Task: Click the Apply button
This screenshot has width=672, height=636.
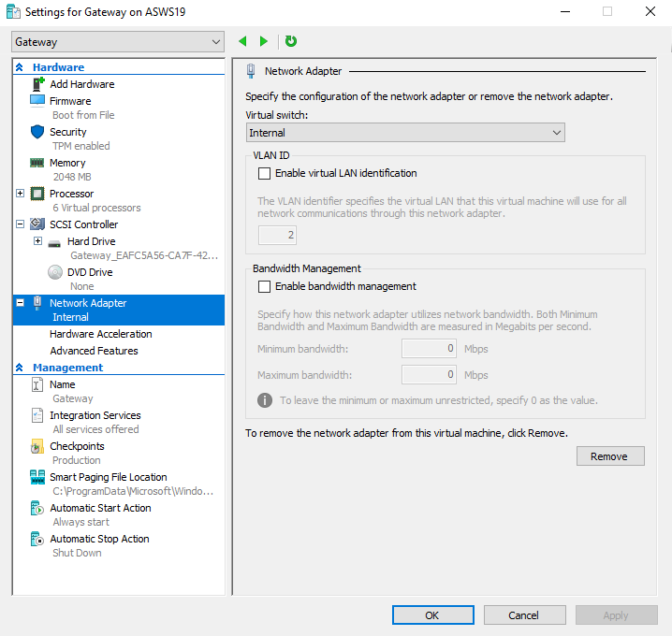Action: tap(616, 615)
